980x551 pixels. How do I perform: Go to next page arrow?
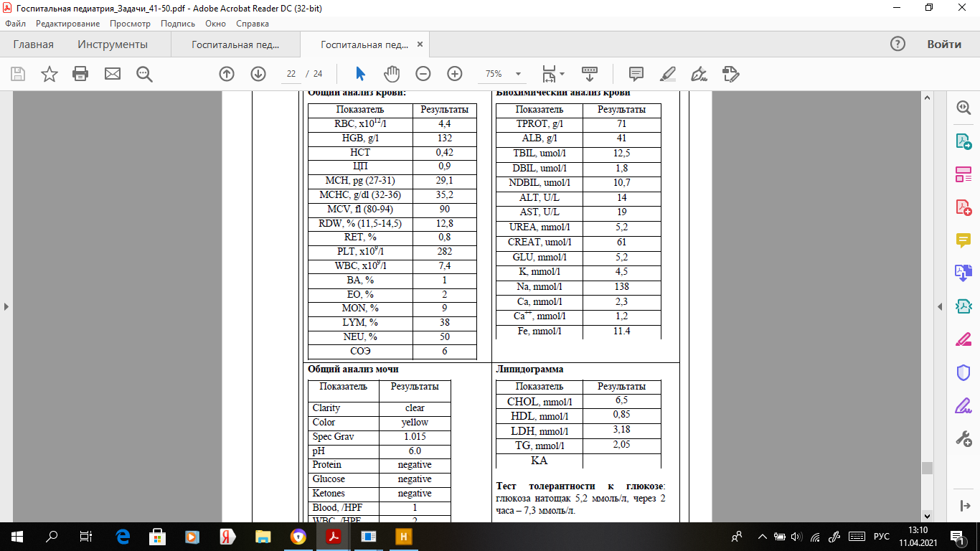[x=258, y=74]
